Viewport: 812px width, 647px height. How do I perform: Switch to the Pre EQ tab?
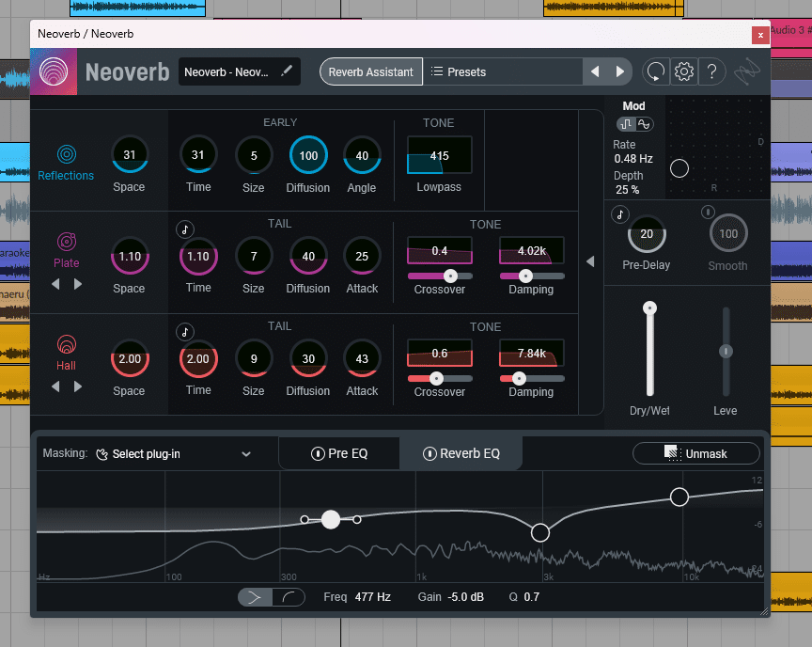339,453
